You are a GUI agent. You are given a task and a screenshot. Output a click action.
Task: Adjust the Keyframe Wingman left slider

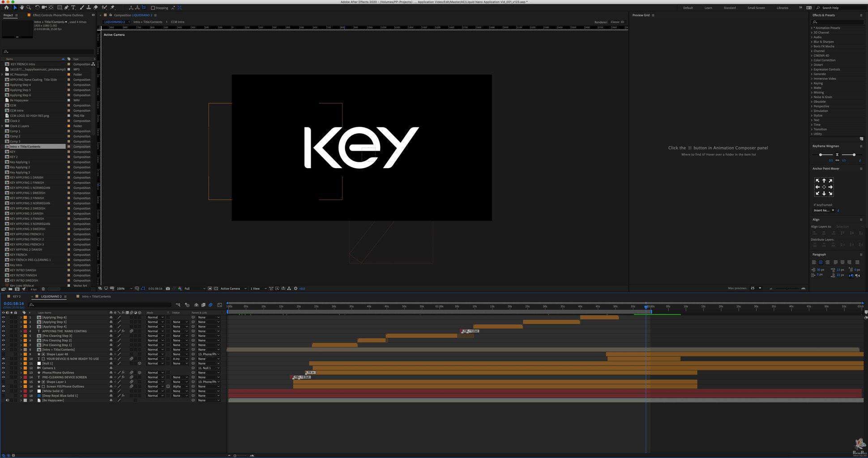[x=820, y=155]
